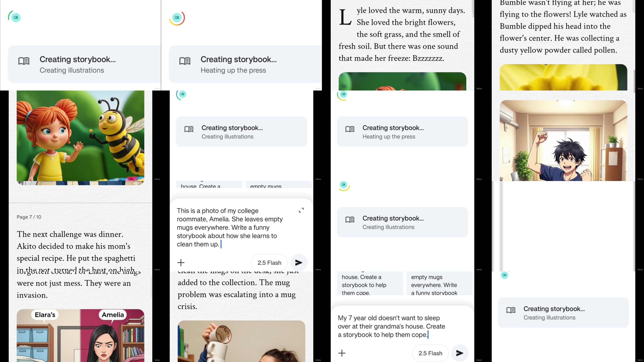
Task: Open the yellow flower close-up illustration
Action: [563, 77]
